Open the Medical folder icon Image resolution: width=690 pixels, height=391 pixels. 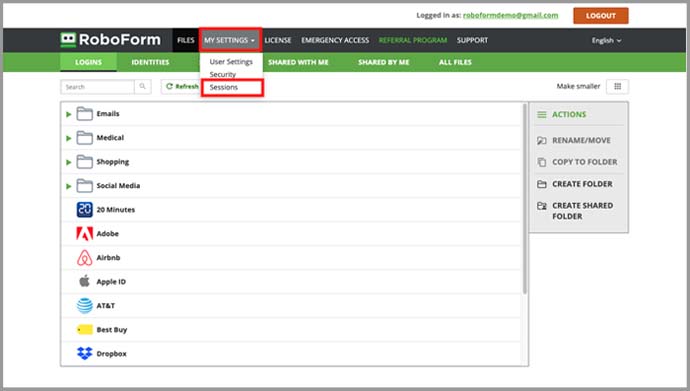click(x=84, y=138)
